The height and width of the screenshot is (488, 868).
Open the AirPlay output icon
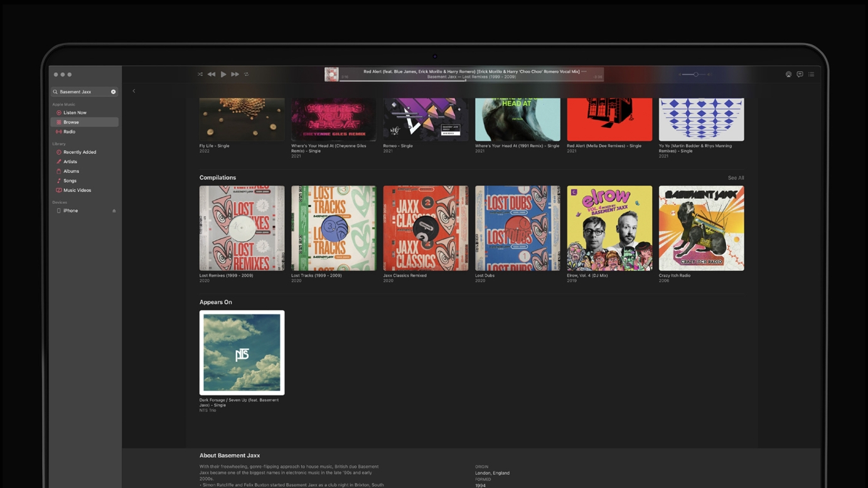788,74
